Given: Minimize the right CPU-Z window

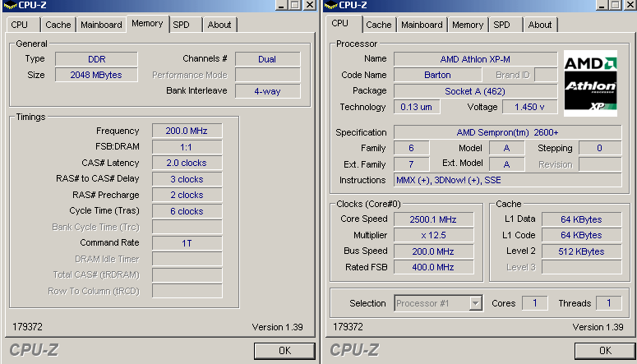Looking at the screenshot, I should [602, 4].
